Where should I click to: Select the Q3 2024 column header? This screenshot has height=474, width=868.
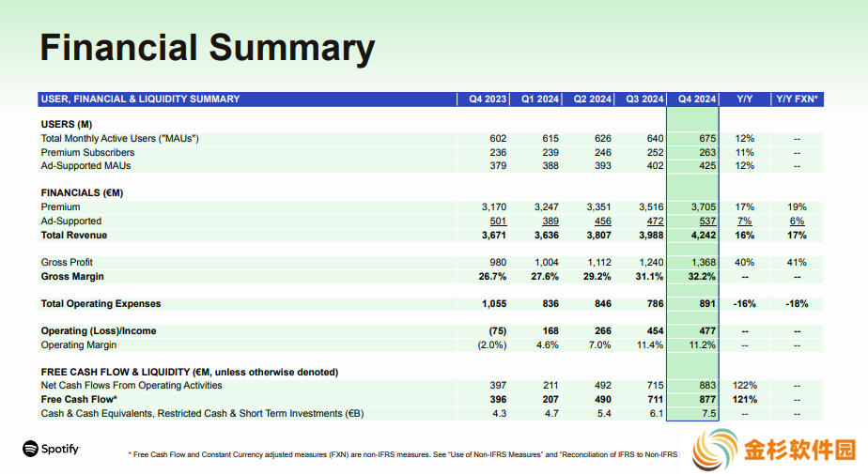[x=644, y=99]
